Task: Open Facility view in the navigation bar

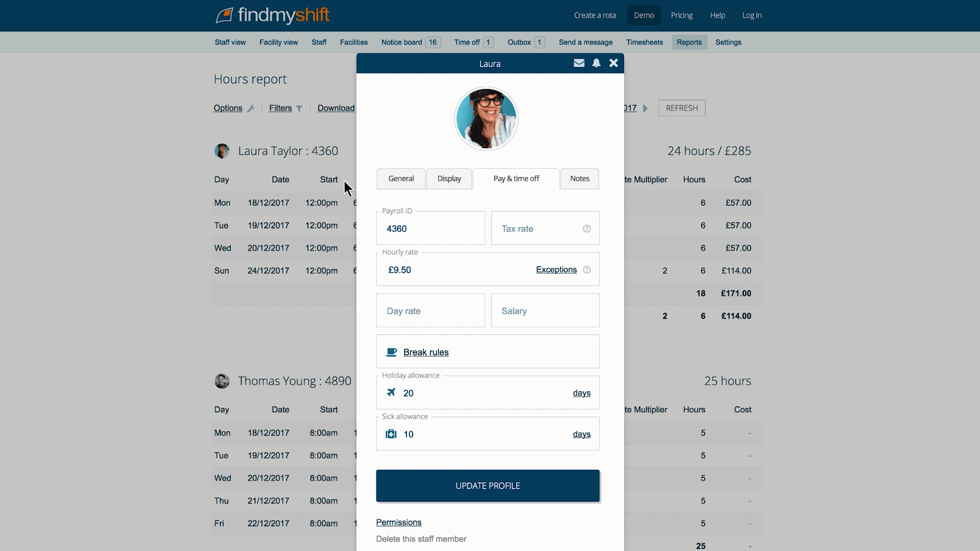Action: [x=279, y=42]
